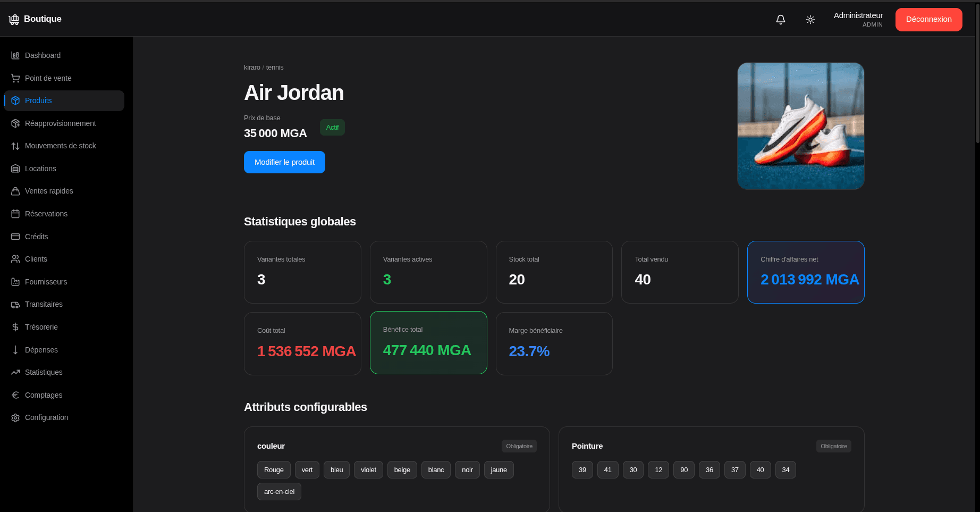This screenshot has width=980, height=512.
Task: Open the Dashboard menu item
Action: (x=64, y=55)
